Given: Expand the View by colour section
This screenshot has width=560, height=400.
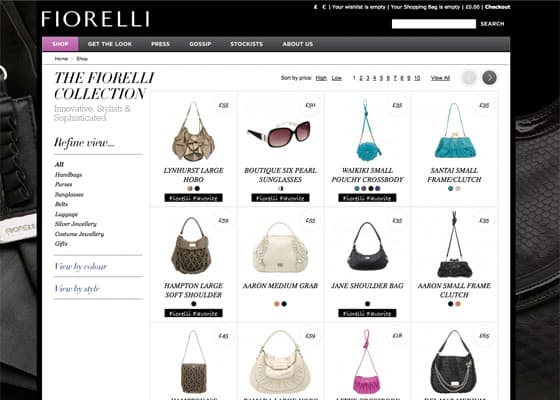Looking at the screenshot, I should point(81,266).
